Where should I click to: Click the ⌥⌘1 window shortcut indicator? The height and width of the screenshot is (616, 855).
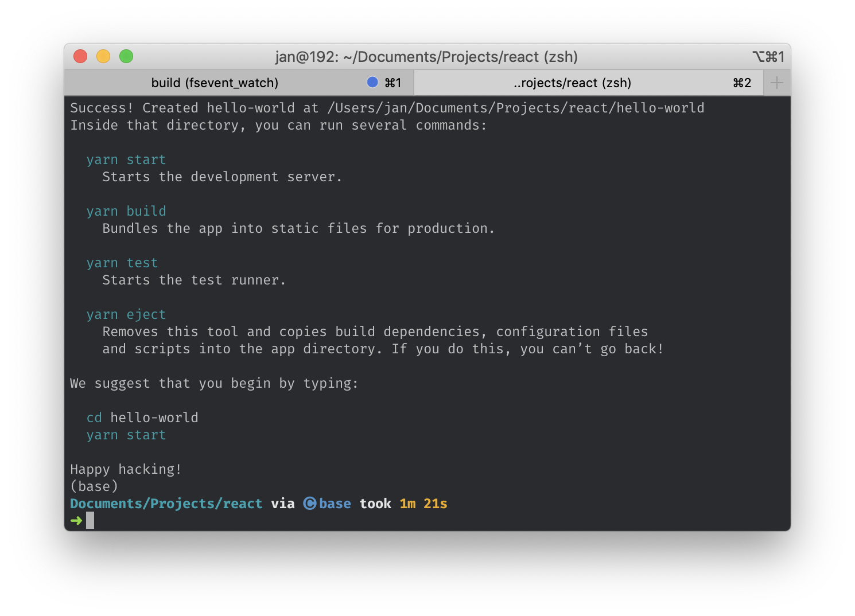[x=768, y=57]
